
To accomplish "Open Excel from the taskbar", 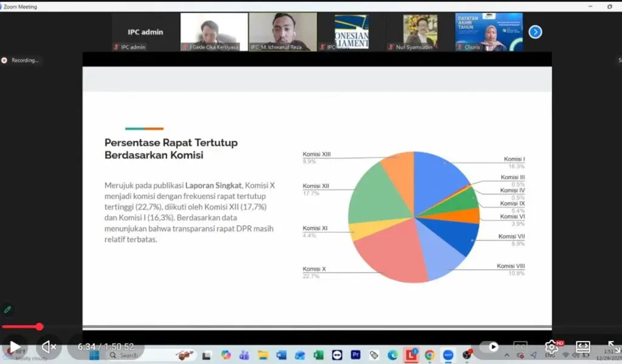I will [318, 355].
